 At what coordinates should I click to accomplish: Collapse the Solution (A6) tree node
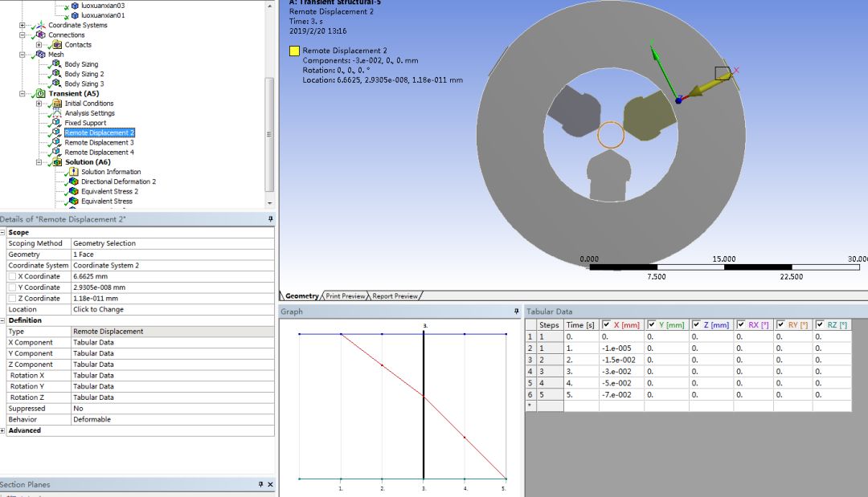click(39, 162)
